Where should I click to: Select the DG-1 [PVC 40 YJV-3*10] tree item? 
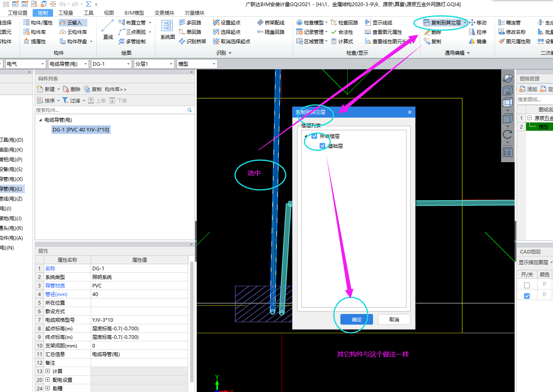pos(81,130)
